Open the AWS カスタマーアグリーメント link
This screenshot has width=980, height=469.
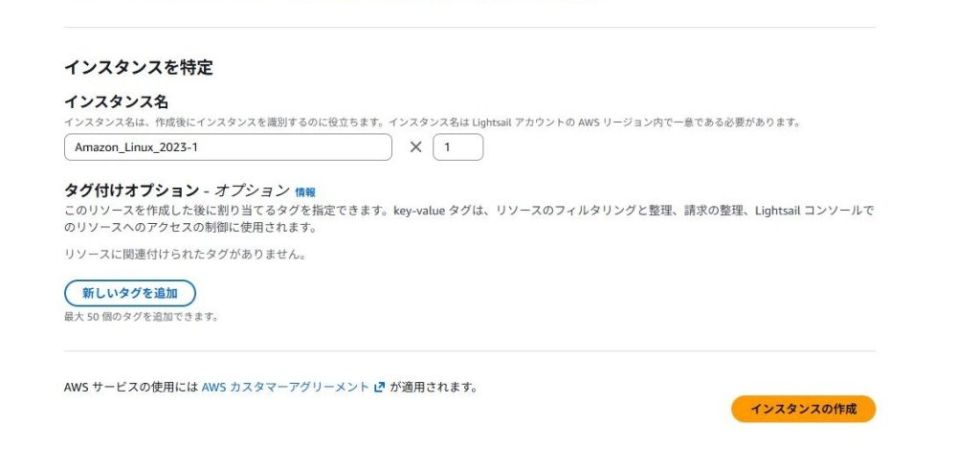coord(285,388)
